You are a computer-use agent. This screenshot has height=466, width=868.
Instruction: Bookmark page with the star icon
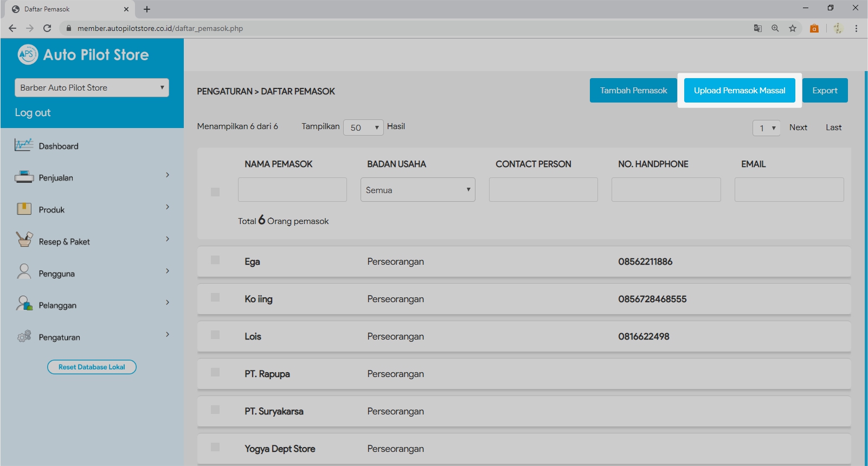[x=793, y=28]
